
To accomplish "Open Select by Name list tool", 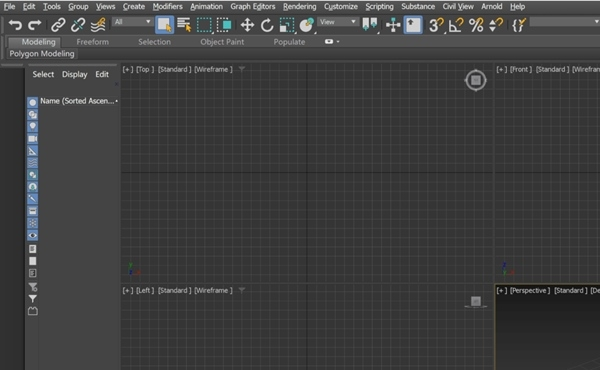I will [184, 25].
